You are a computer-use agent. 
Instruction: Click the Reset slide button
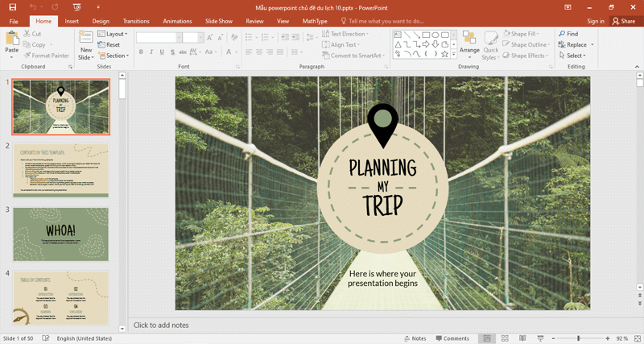tap(109, 44)
